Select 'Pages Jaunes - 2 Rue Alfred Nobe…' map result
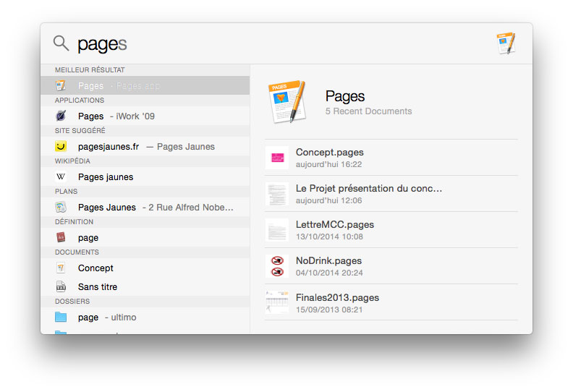The width and height of the screenshot is (573, 392). [x=145, y=207]
